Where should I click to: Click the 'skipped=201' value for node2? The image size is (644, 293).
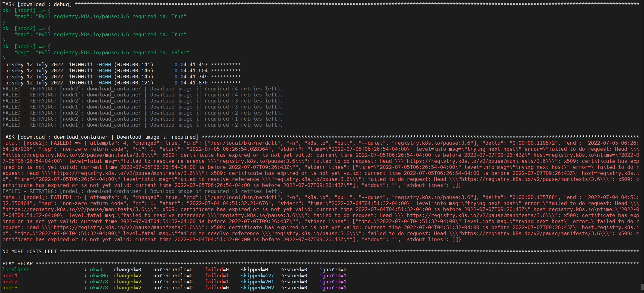coord(257,282)
